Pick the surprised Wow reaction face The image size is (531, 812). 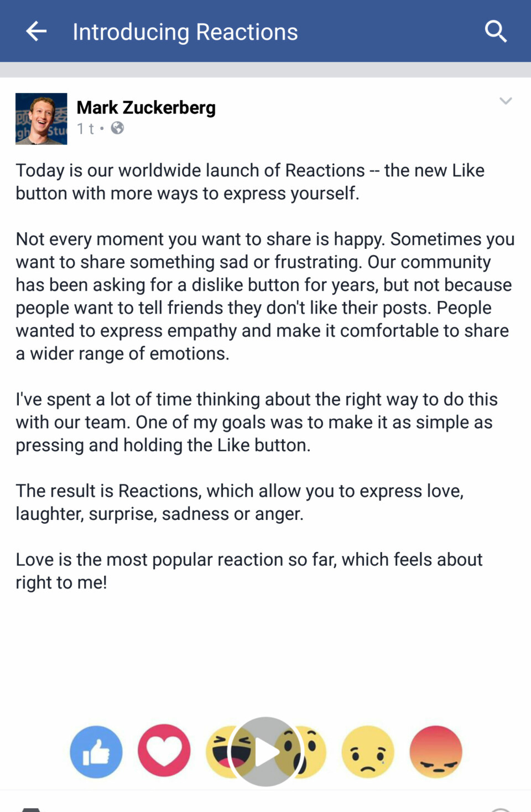(x=314, y=752)
